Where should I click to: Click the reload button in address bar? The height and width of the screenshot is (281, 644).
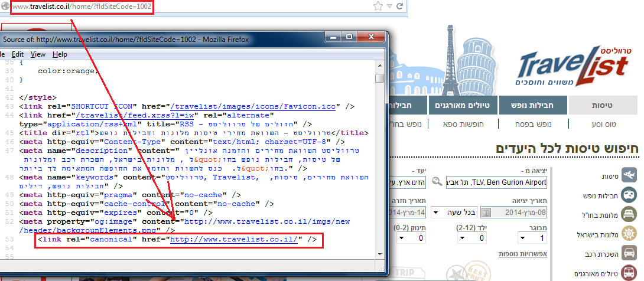click(399, 6)
